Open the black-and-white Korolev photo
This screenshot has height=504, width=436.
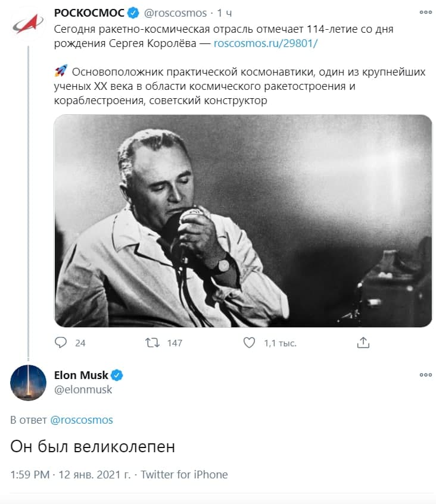(243, 220)
